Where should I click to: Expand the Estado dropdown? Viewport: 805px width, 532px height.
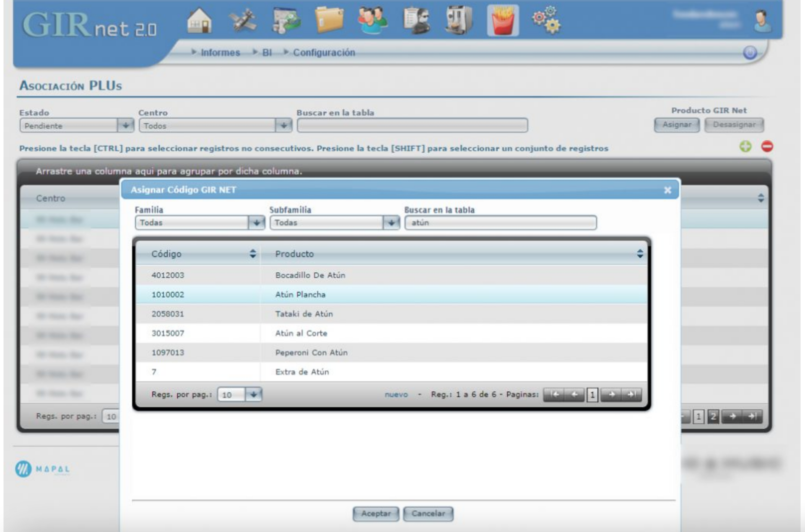(125, 126)
